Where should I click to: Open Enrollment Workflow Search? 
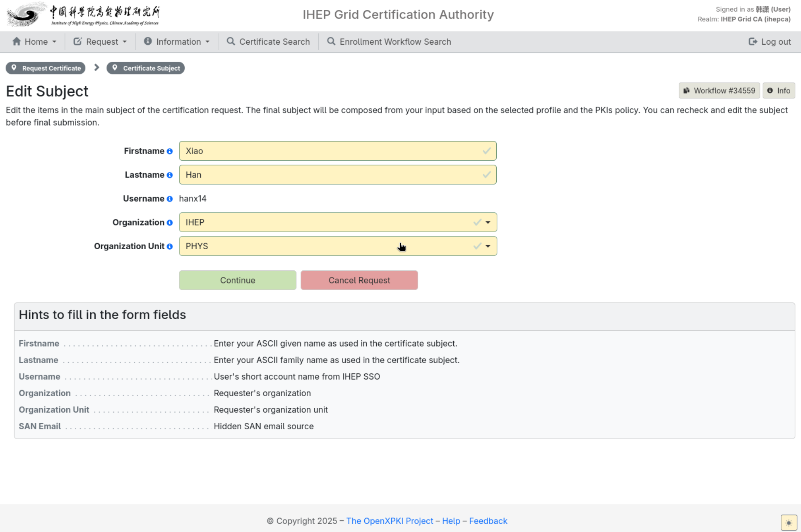(389, 42)
